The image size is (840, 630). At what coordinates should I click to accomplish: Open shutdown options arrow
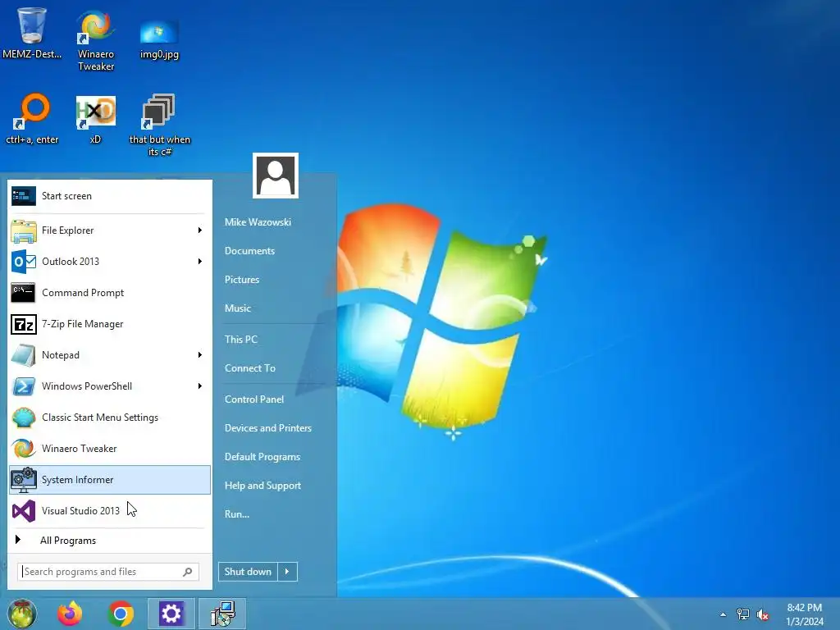pos(287,572)
